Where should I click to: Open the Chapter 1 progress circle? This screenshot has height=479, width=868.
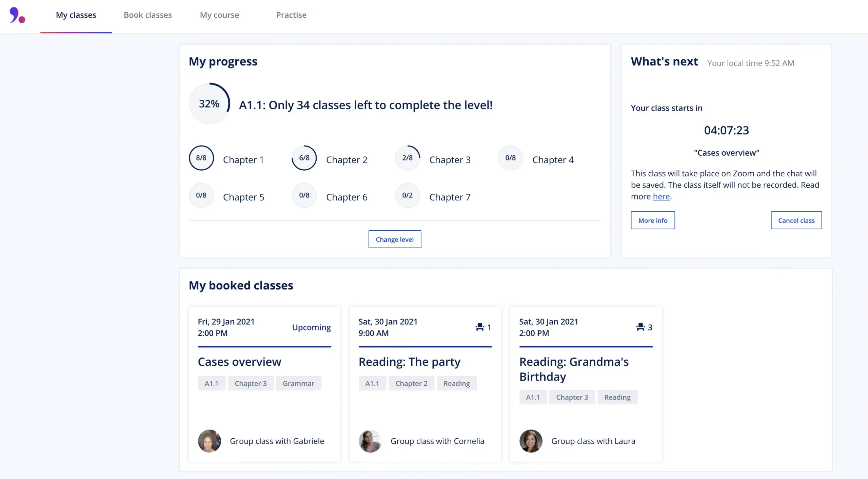coord(201,158)
